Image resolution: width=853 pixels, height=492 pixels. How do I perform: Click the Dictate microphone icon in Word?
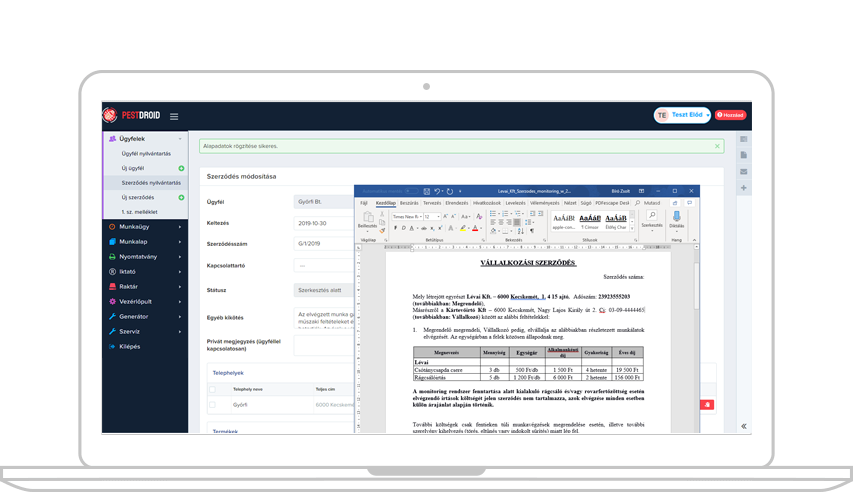[676, 217]
